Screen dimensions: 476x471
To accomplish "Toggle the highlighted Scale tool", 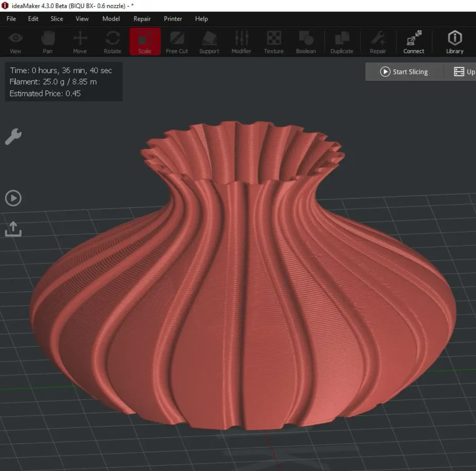I will pyautogui.click(x=145, y=42).
